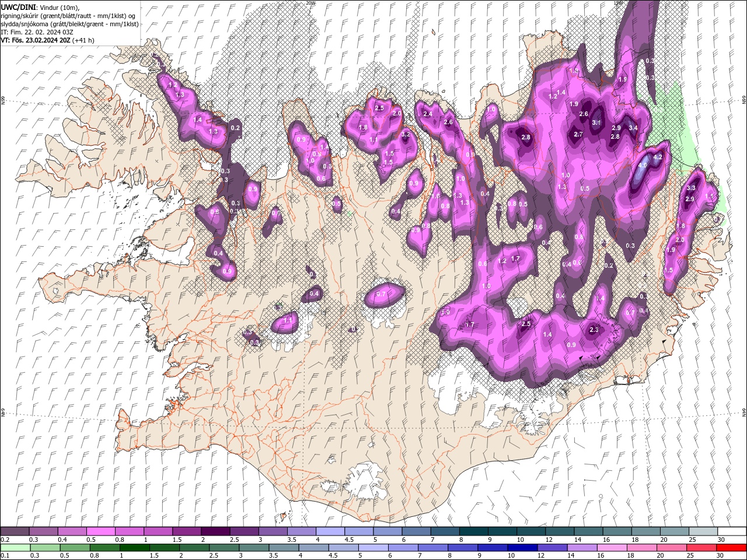Click the "4.2" snowfall value on the map
Viewport: 747px width, 560px height.
tap(657, 157)
